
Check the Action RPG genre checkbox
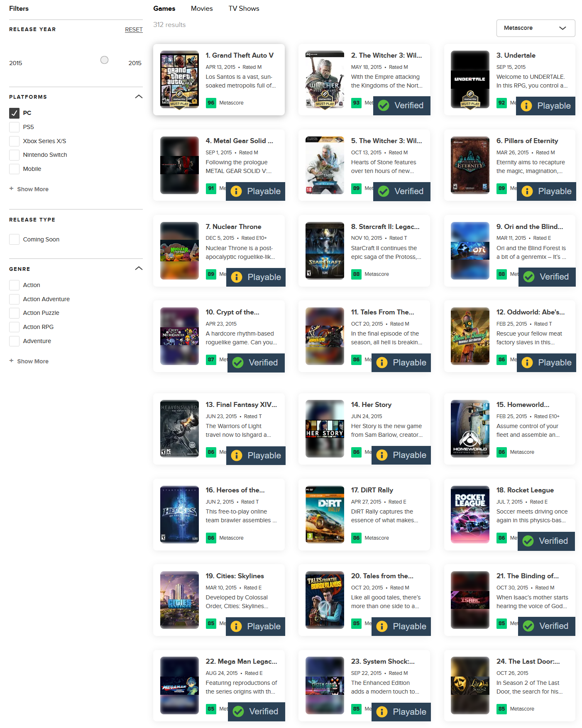(x=14, y=327)
